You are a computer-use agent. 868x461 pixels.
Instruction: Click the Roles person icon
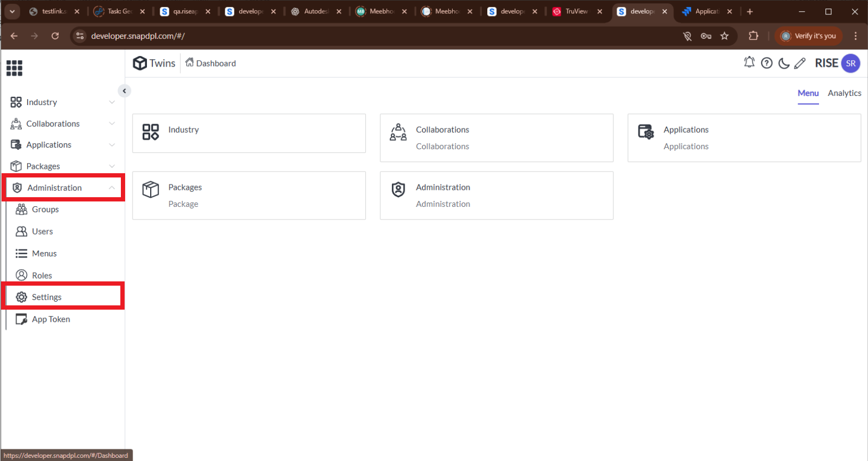[x=21, y=275]
